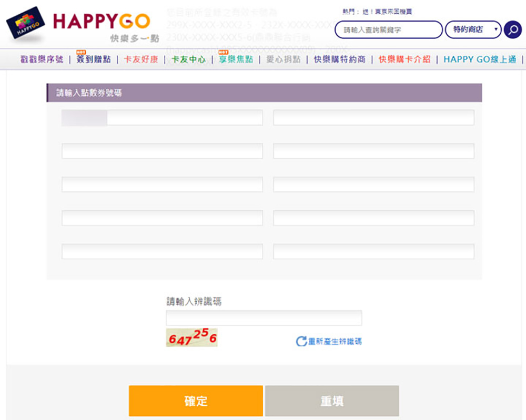Click the first row right coupon field

click(373, 118)
